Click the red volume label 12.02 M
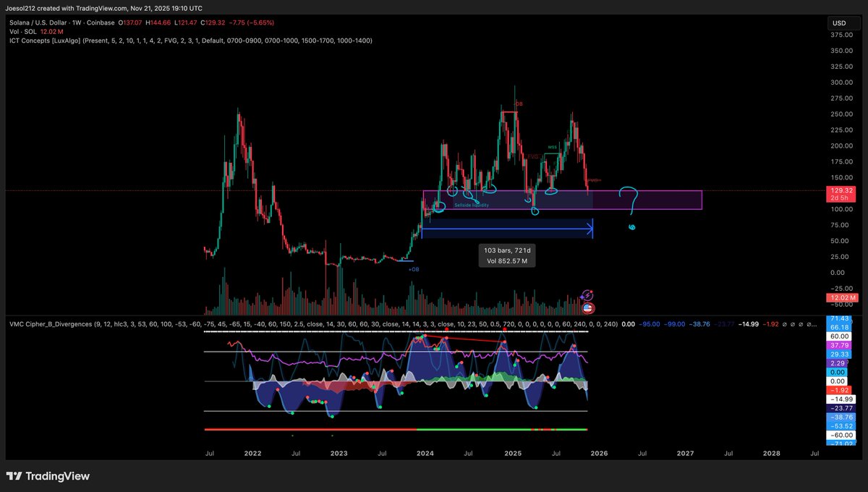This screenshot has width=868, height=492. point(842,297)
